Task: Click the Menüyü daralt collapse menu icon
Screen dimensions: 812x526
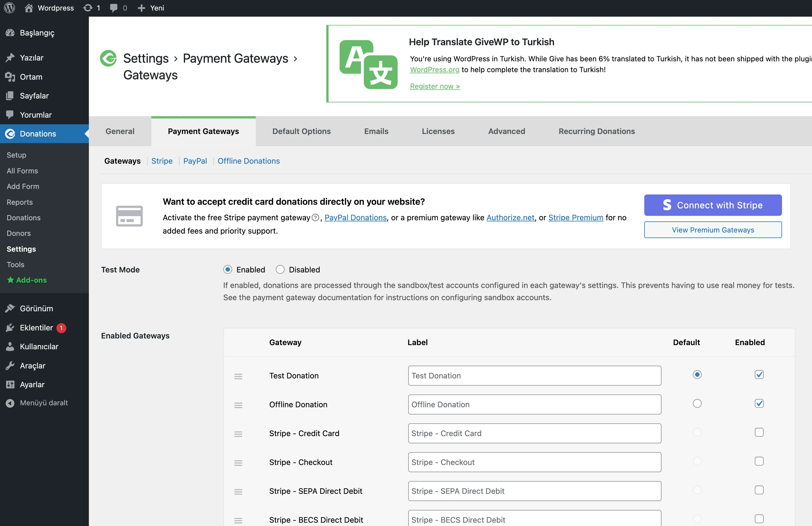Action: point(10,403)
